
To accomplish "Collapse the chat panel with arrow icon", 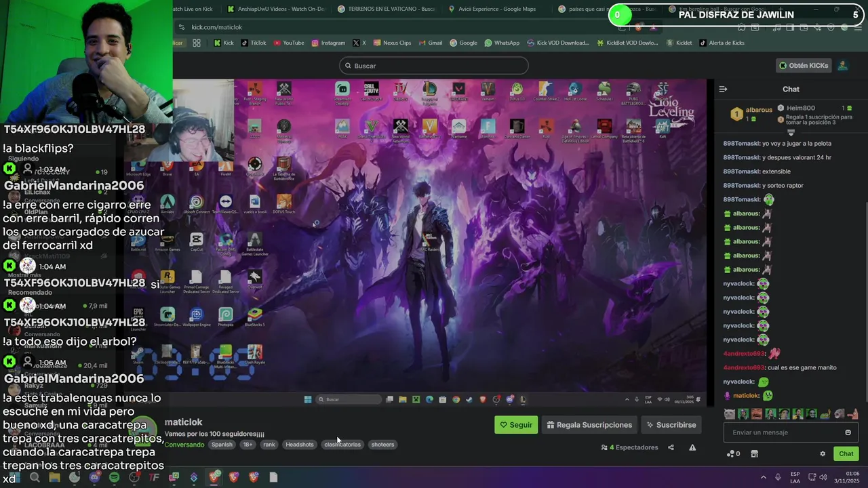I will tap(723, 89).
